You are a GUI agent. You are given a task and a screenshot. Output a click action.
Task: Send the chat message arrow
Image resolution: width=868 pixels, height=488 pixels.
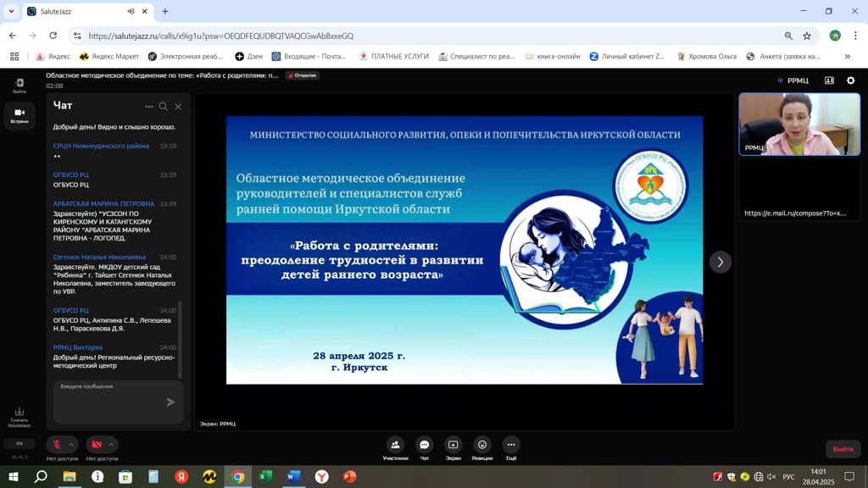point(170,402)
